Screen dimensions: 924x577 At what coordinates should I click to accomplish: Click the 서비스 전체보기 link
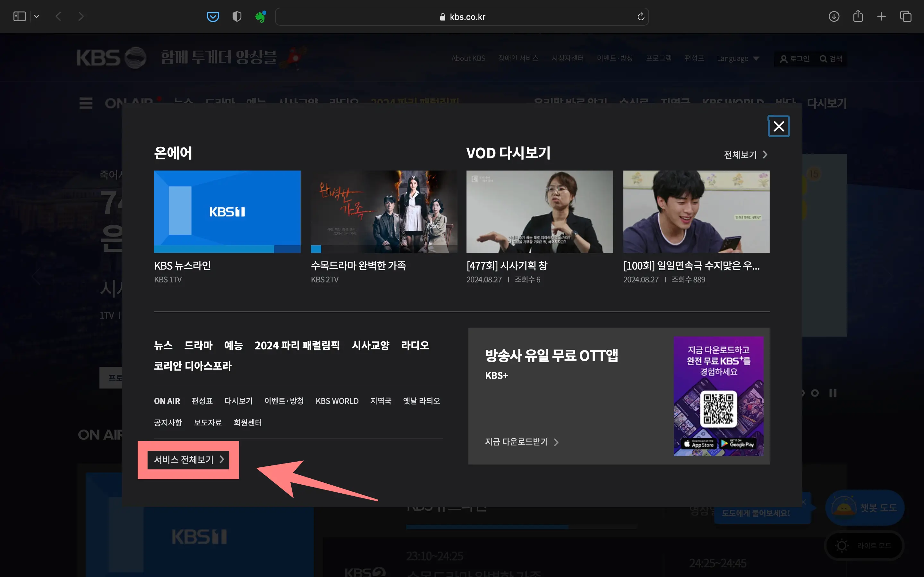click(188, 460)
